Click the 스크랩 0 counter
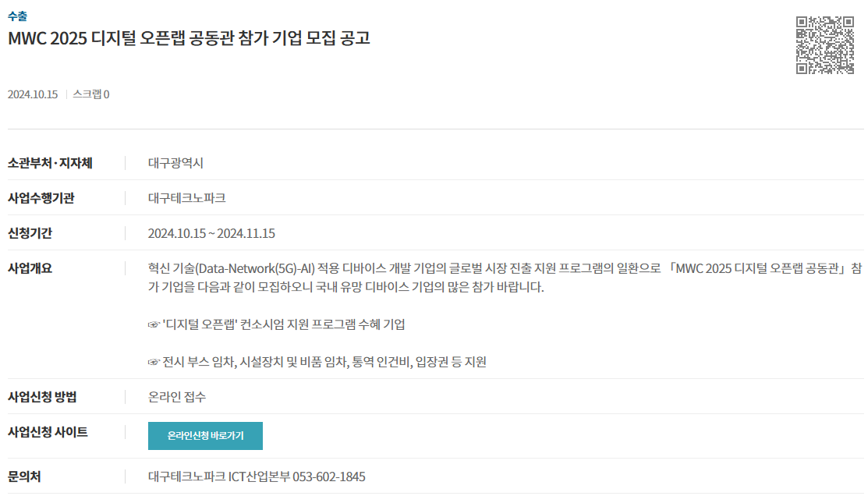 click(90, 94)
